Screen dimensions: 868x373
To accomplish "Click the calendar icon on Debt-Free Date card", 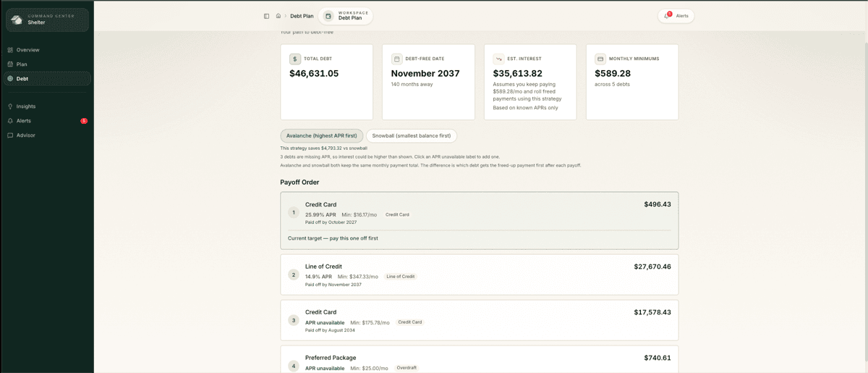I will click(x=396, y=59).
